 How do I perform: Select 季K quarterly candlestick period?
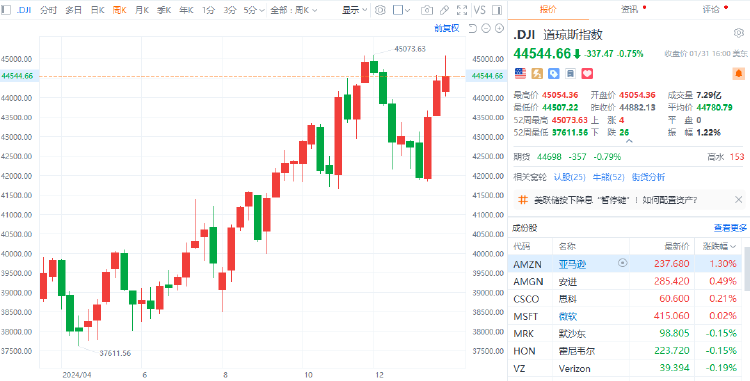click(164, 10)
